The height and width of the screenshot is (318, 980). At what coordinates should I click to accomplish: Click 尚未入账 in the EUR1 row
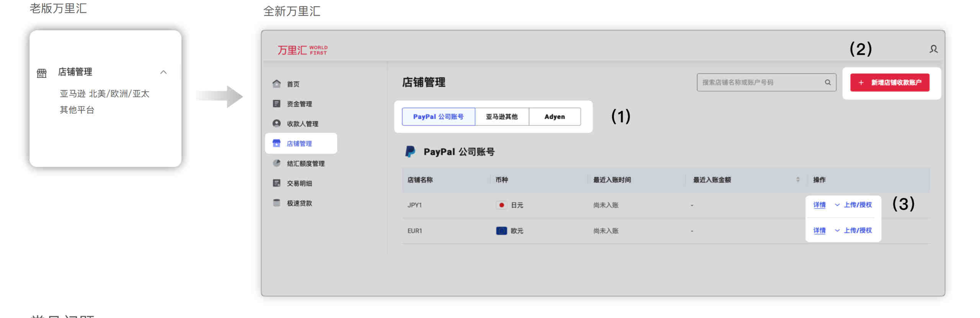(x=606, y=231)
